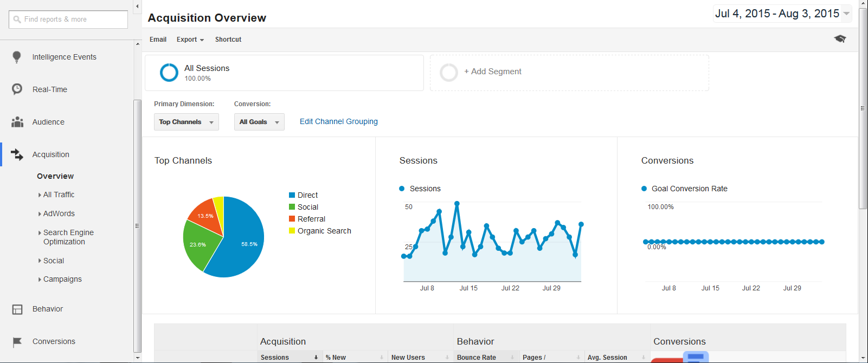Open the All Goals conversion dropdown
The image size is (868, 363).
click(x=259, y=122)
